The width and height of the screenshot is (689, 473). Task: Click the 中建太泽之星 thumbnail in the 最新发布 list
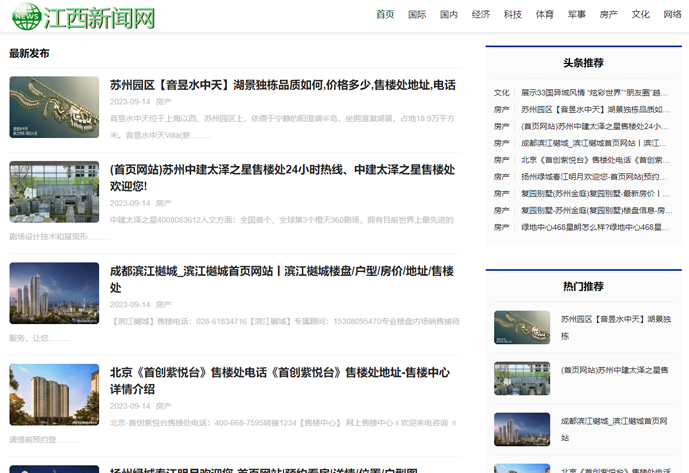54,192
